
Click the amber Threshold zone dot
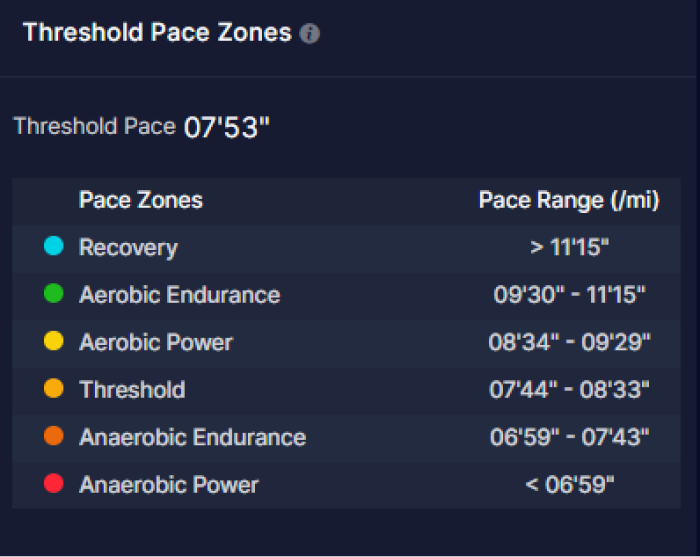coord(54,389)
